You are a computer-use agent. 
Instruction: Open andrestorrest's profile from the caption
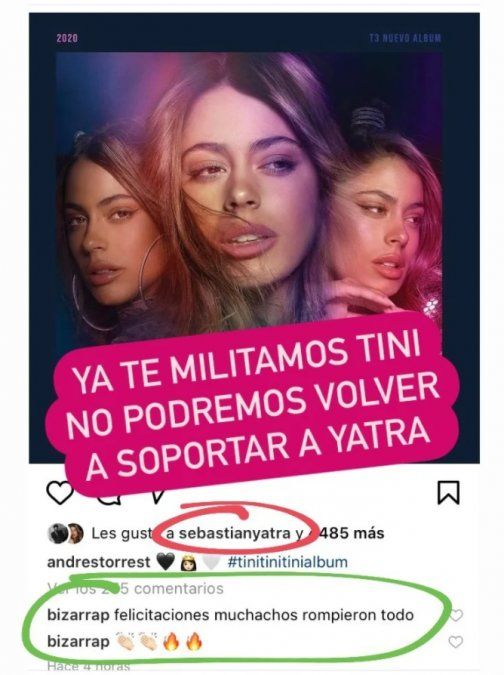99,562
